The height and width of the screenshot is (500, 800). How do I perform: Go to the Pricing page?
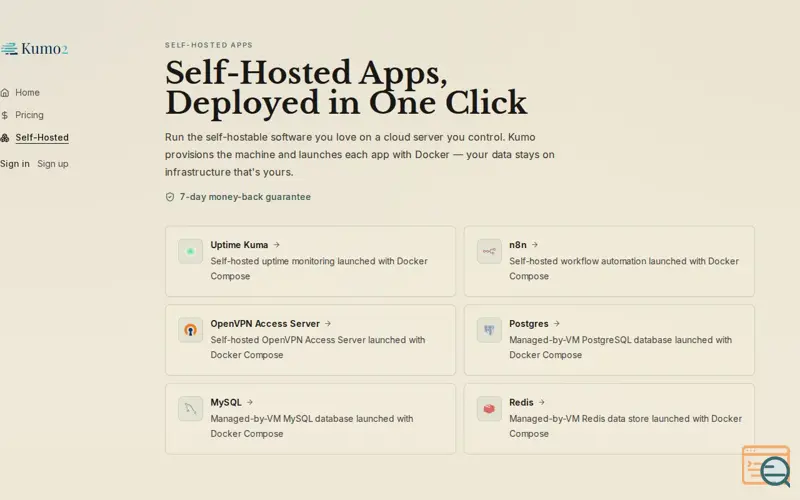tap(29, 115)
